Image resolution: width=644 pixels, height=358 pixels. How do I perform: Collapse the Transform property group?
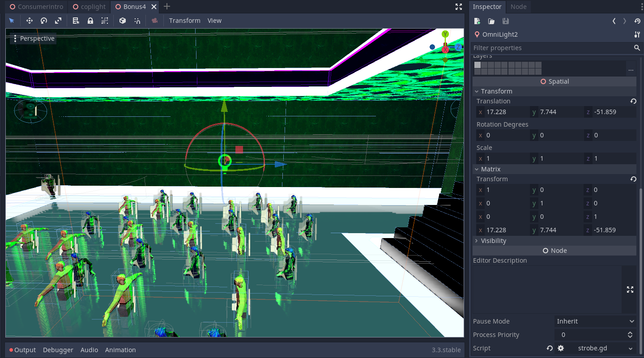(554, 91)
